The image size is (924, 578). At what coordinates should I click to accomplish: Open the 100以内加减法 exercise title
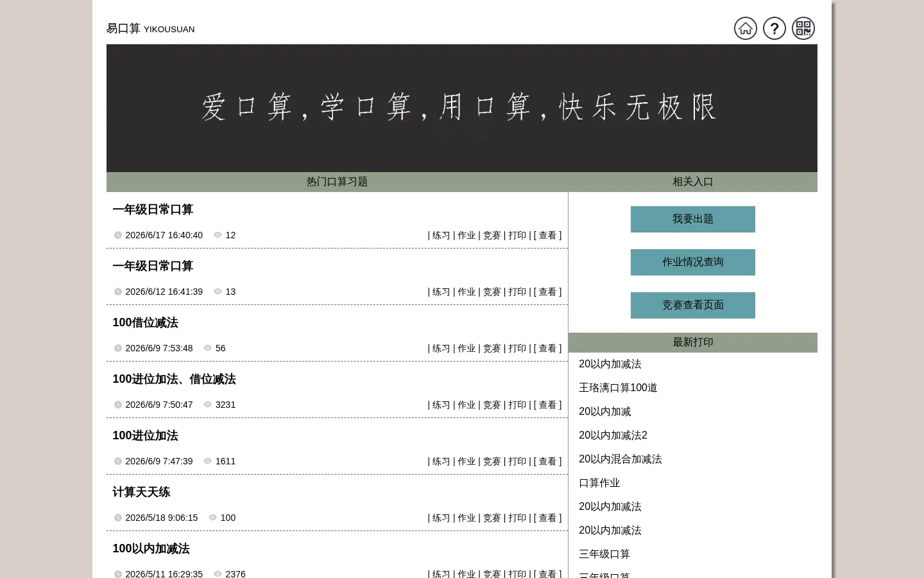click(x=151, y=548)
